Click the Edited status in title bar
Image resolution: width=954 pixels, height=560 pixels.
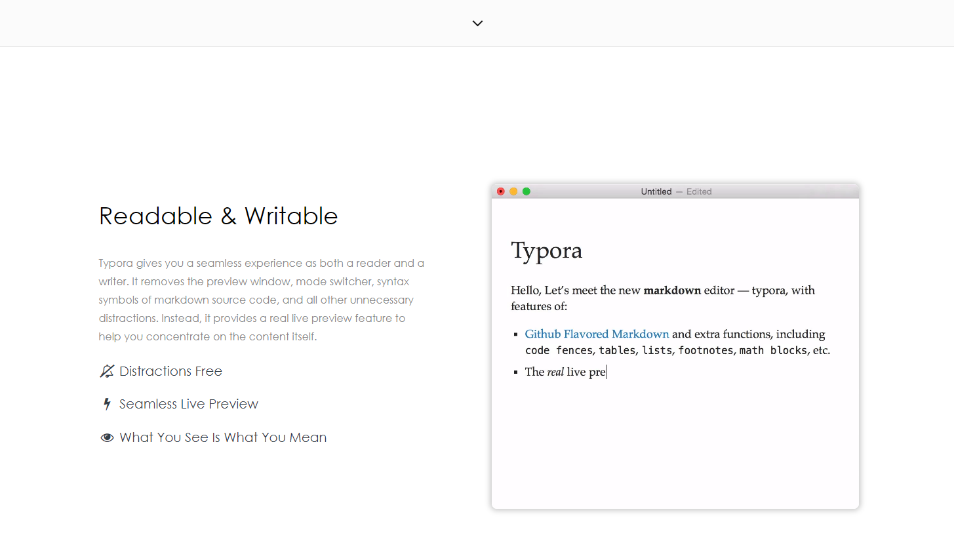(x=699, y=191)
